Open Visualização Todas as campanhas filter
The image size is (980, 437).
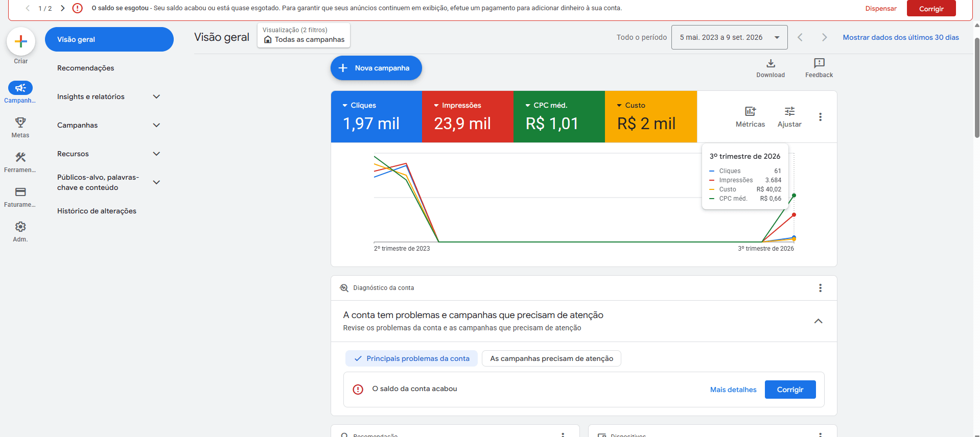click(x=304, y=35)
